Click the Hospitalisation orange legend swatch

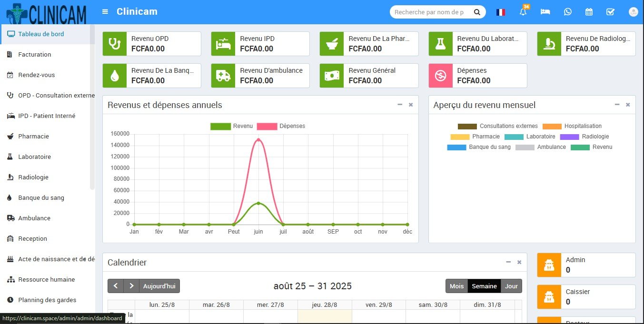(552, 127)
